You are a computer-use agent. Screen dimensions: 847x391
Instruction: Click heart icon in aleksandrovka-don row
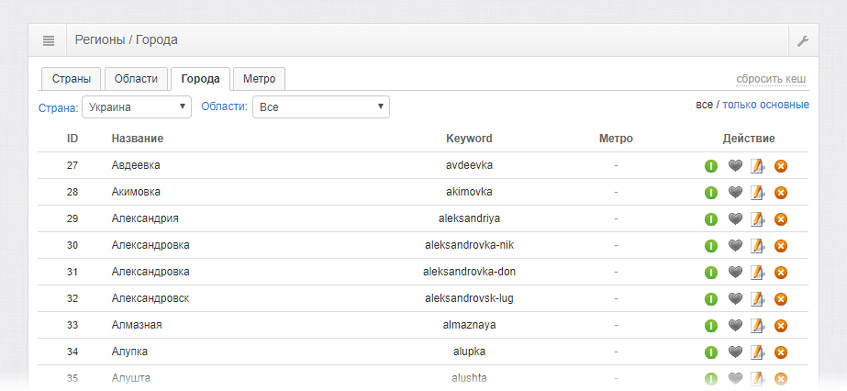[x=735, y=272]
